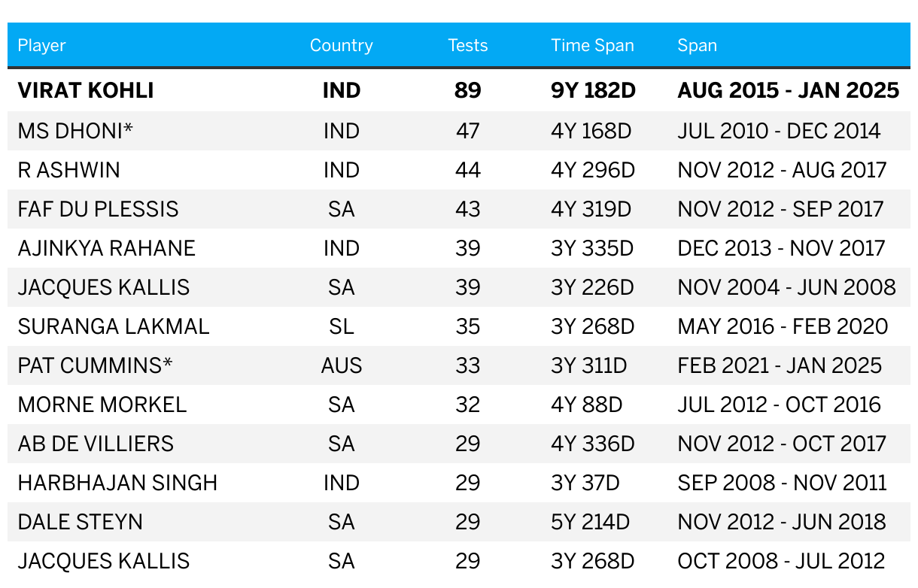Click SURANGA LAKMAL player name
This screenshot has width=918, height=588.
pos(114,326)
